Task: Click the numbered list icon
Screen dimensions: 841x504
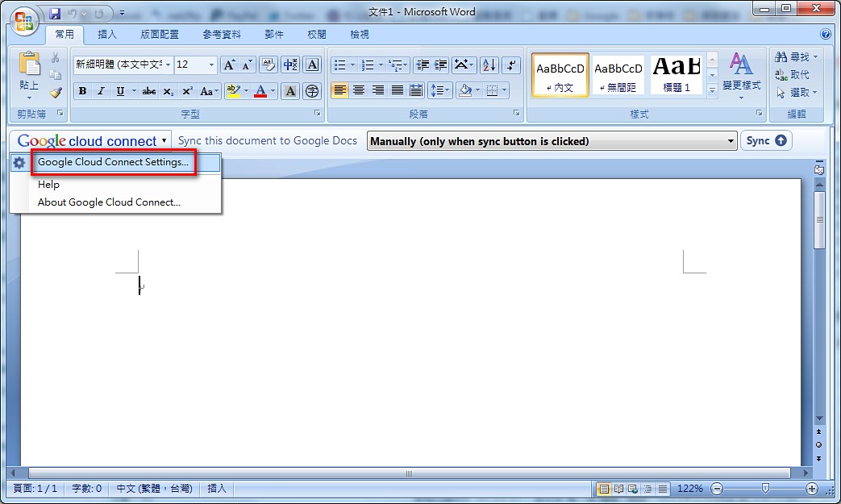Action: (368, 65)
